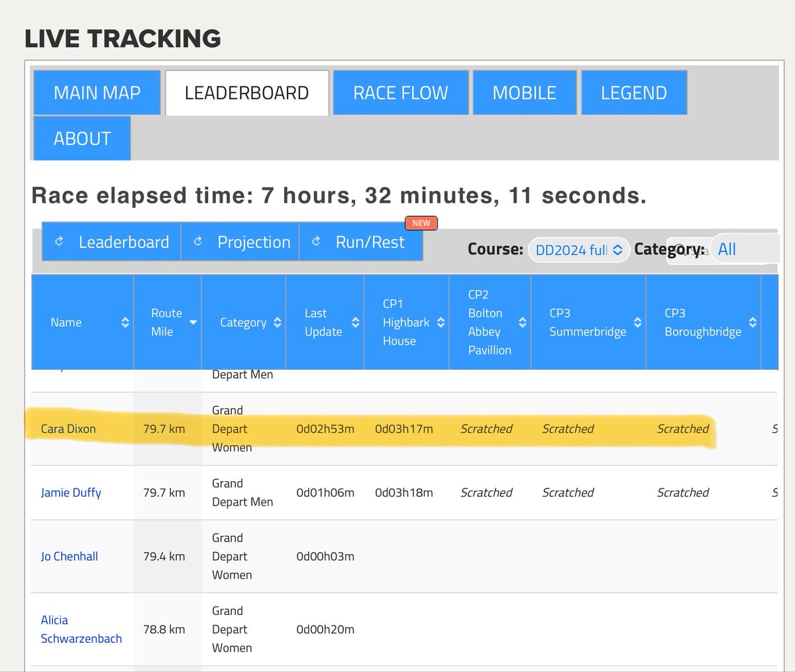Click Jamie Duffy's Grand Depart Men category
The image size is (795, 672).
coord(242,492)
